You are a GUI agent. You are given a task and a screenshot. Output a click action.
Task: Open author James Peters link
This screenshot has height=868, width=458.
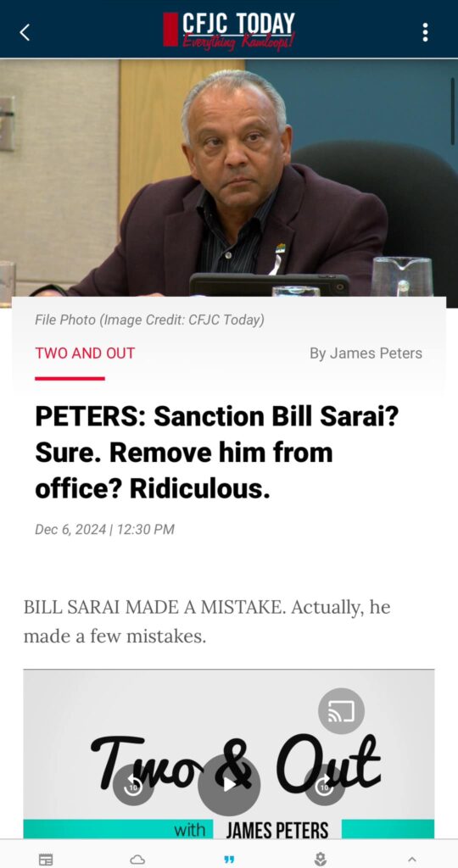click(366, 353)
